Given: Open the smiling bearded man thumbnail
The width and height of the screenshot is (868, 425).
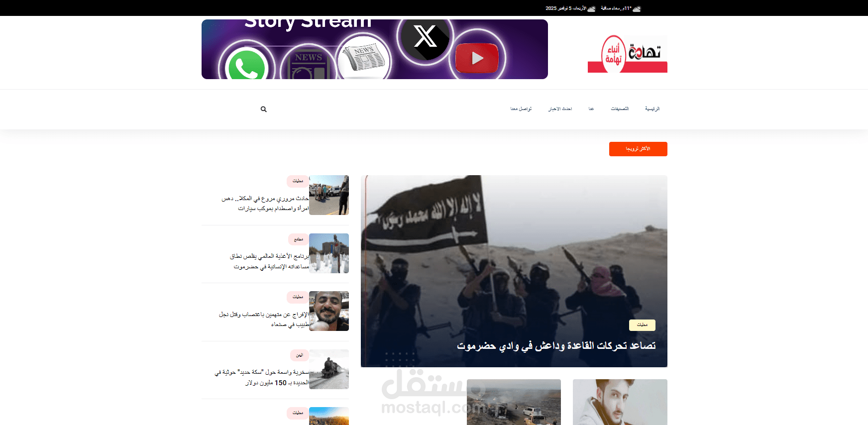Looking at the screenshot, I should tap(329, 311).
